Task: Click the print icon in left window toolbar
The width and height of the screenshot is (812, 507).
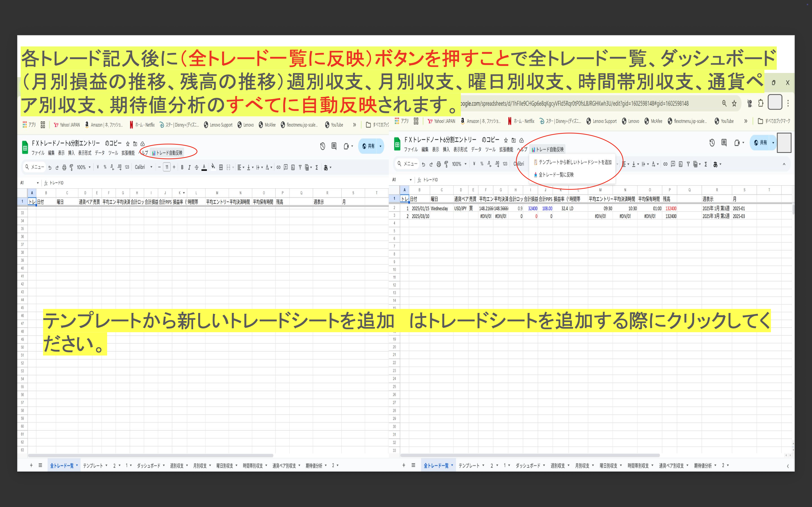Action: (64, 167)
